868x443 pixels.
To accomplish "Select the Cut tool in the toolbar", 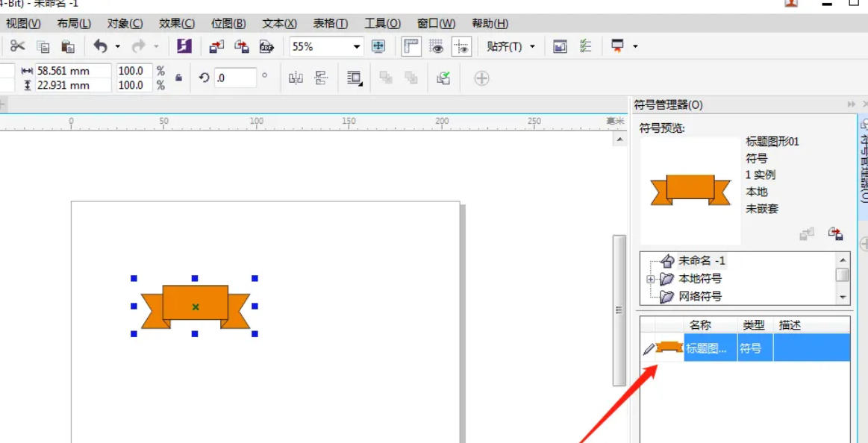I will coord(18,46).
